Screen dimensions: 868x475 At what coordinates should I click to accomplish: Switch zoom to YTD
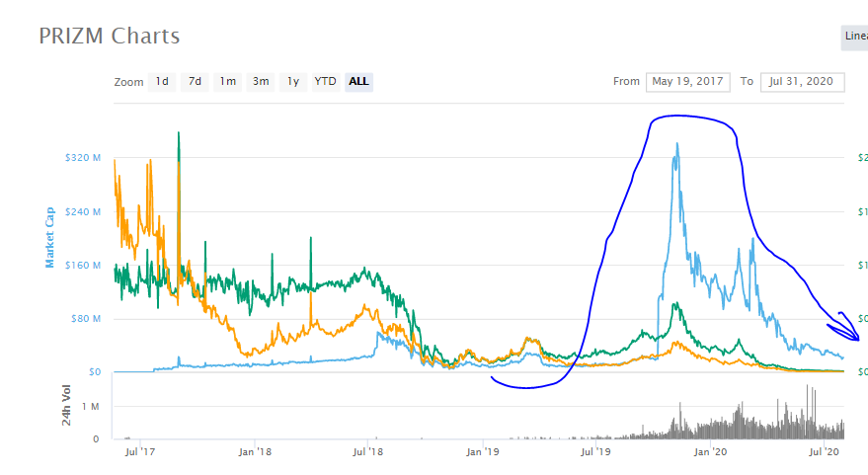326,82
